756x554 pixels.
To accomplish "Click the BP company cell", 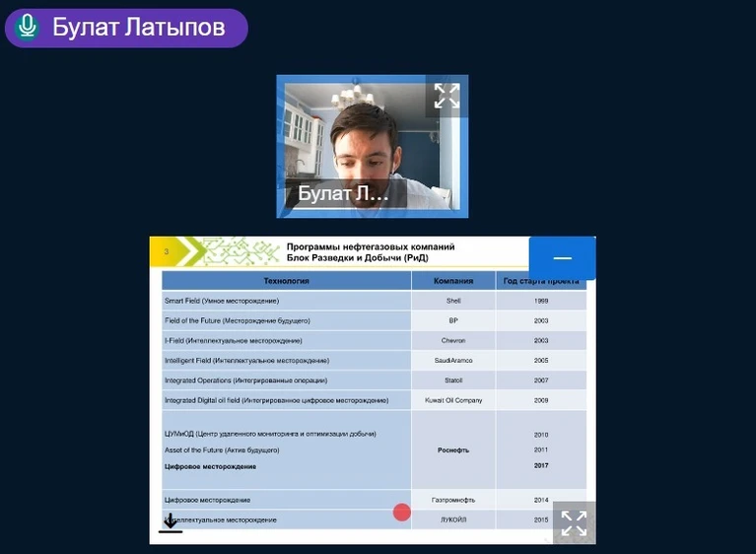I will [453, 320].
